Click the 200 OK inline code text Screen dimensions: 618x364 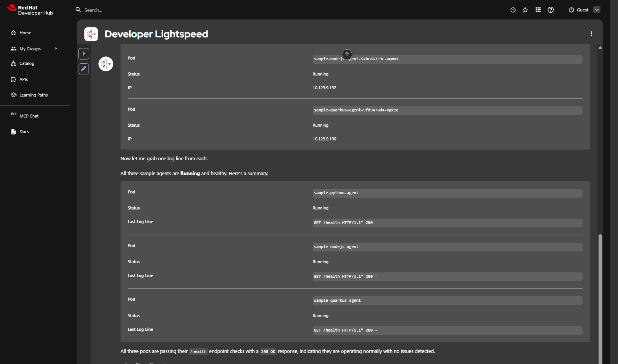pyautogui.click(x=268, y=351)
